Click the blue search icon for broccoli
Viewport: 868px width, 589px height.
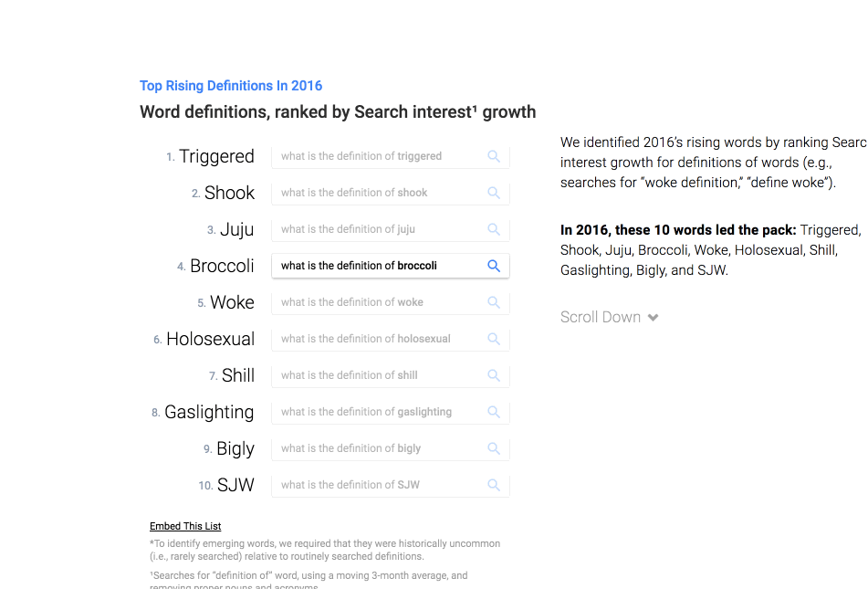[x=494, y=266]
